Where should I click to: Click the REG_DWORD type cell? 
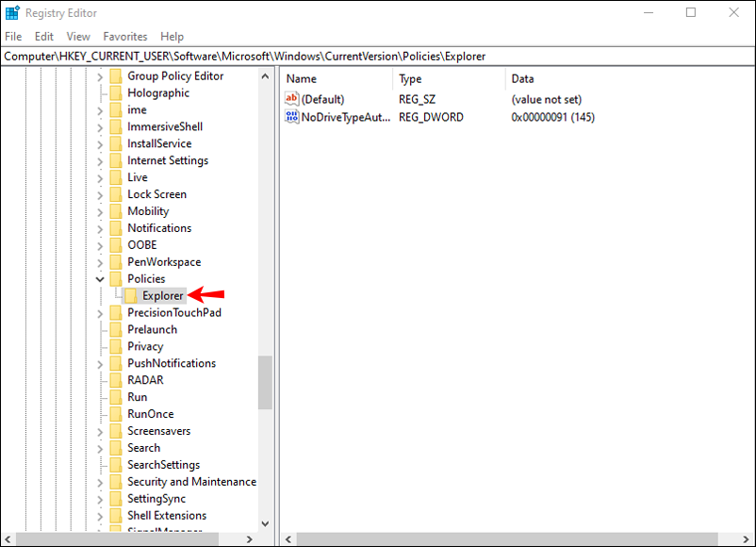431,117
